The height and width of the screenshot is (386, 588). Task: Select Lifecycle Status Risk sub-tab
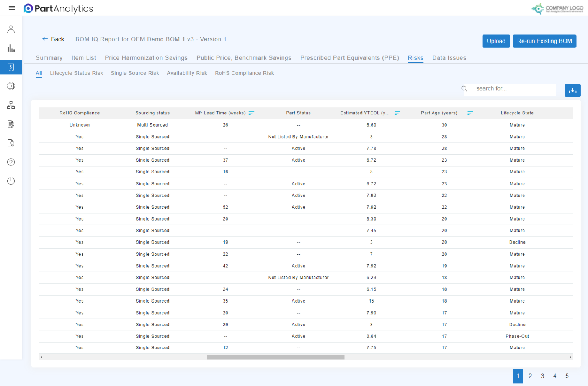click(77, 73)
